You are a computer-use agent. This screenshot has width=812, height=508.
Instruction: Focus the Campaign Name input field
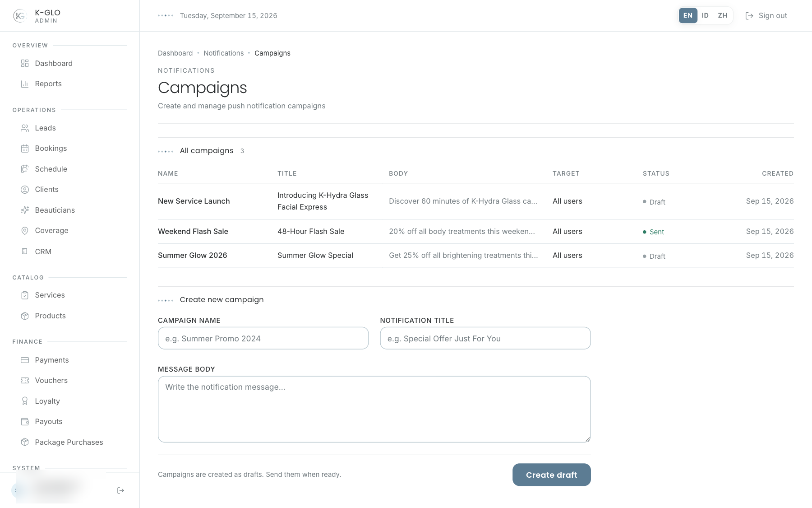click(263, 338)
